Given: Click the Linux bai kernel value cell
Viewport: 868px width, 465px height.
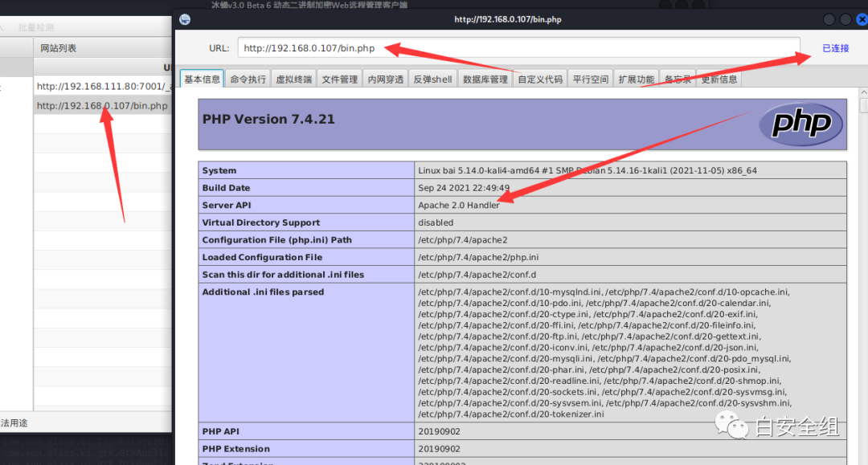Looking at the screenshot, I should pyautogui.click(x=630, y=171).
